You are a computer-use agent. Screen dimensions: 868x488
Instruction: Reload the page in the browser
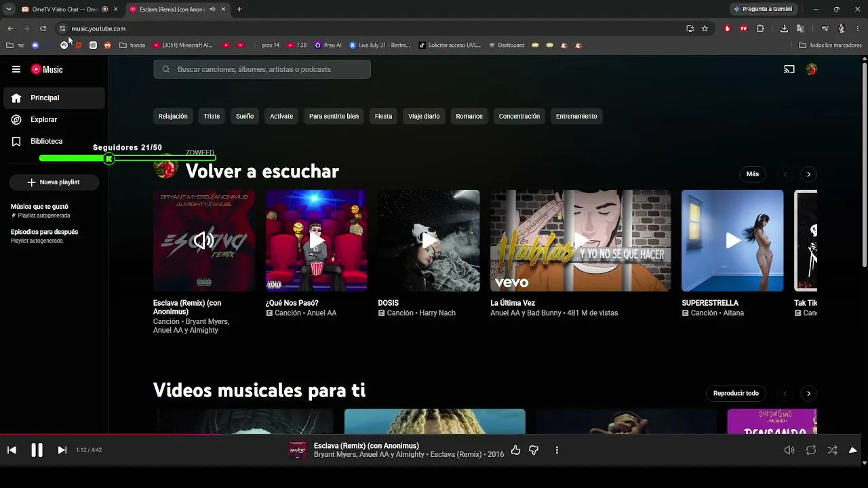pyautogui.click(x=43, y=28)
